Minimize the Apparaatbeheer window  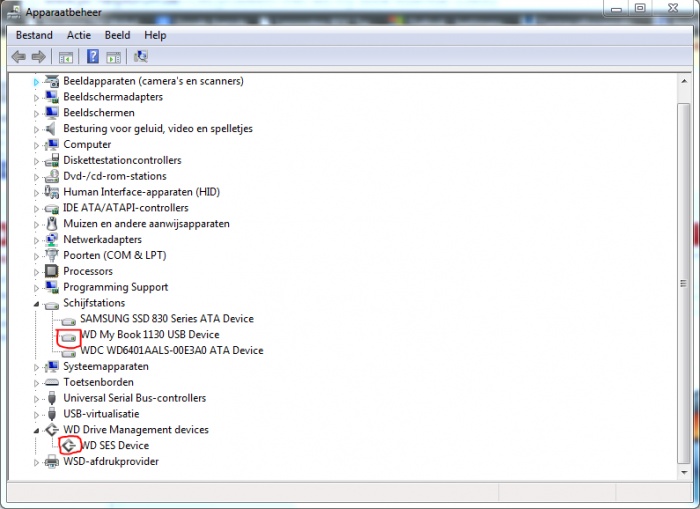pyautogui.click(x=616, y=8)
